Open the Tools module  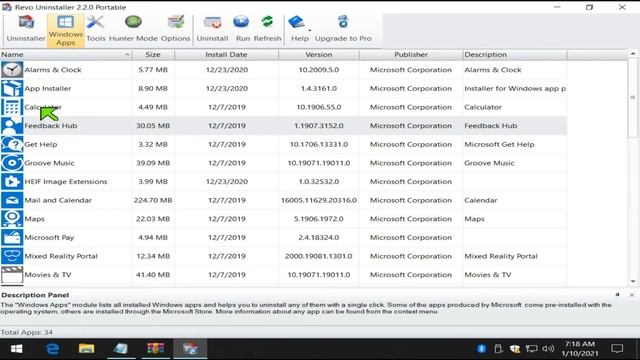tap(96, 29)
